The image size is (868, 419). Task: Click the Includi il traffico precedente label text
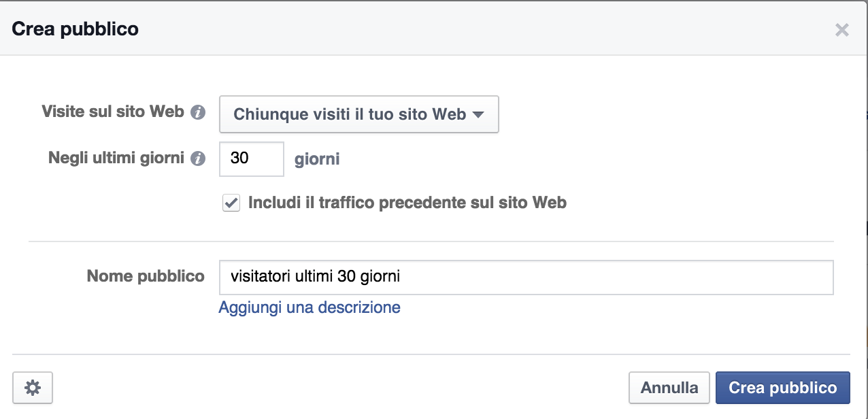click(407, 203)
